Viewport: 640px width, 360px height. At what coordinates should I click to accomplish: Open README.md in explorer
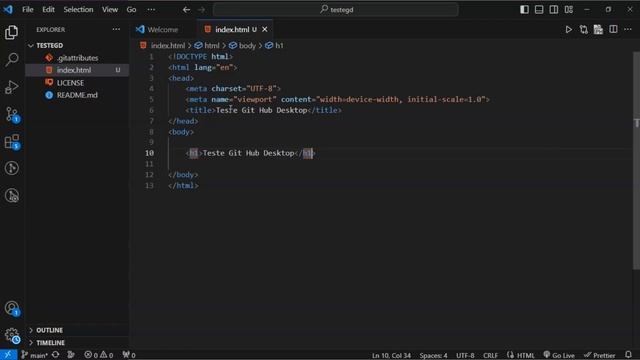(x=77, y=95)
